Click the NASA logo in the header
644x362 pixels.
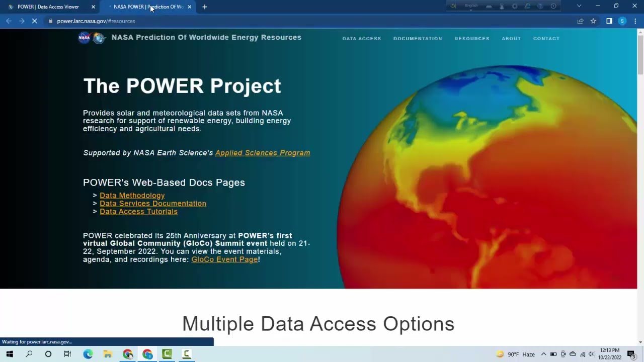pyautogui.click(x=85, y=38)
